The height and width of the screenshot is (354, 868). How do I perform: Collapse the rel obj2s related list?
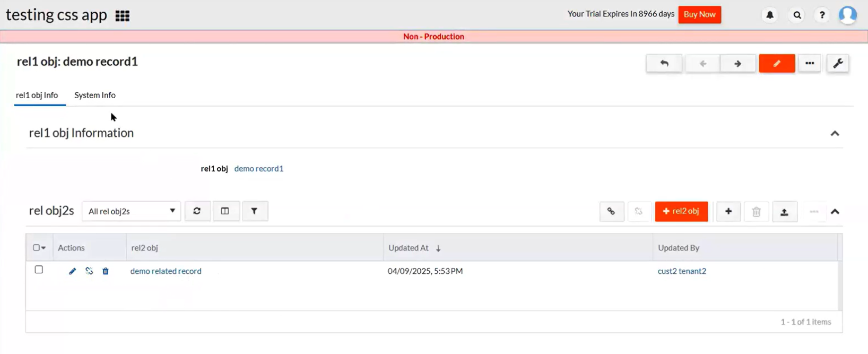coord(835,212)
